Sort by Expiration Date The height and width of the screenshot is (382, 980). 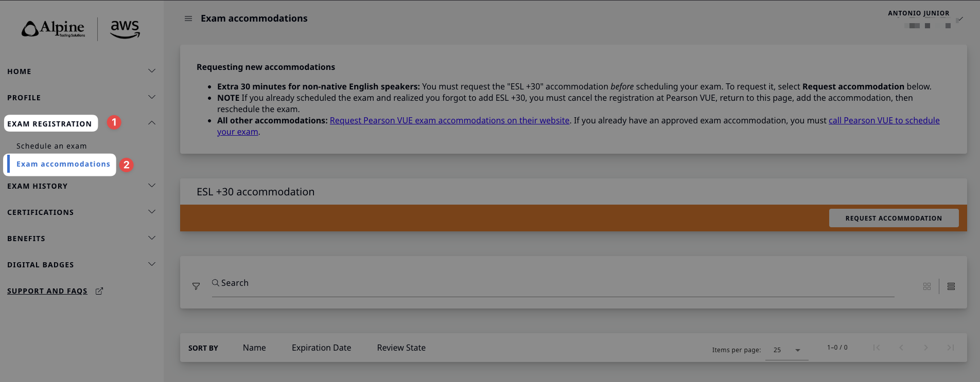(x=321, y=348)
